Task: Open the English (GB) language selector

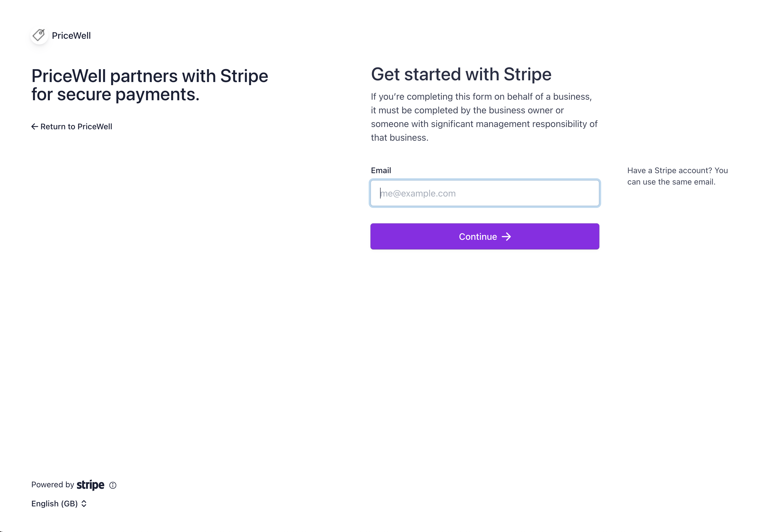Action: [59, 504]
